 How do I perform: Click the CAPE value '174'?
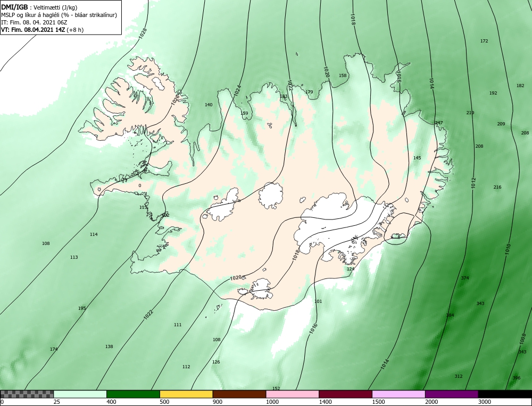click(x=54, y=349)
